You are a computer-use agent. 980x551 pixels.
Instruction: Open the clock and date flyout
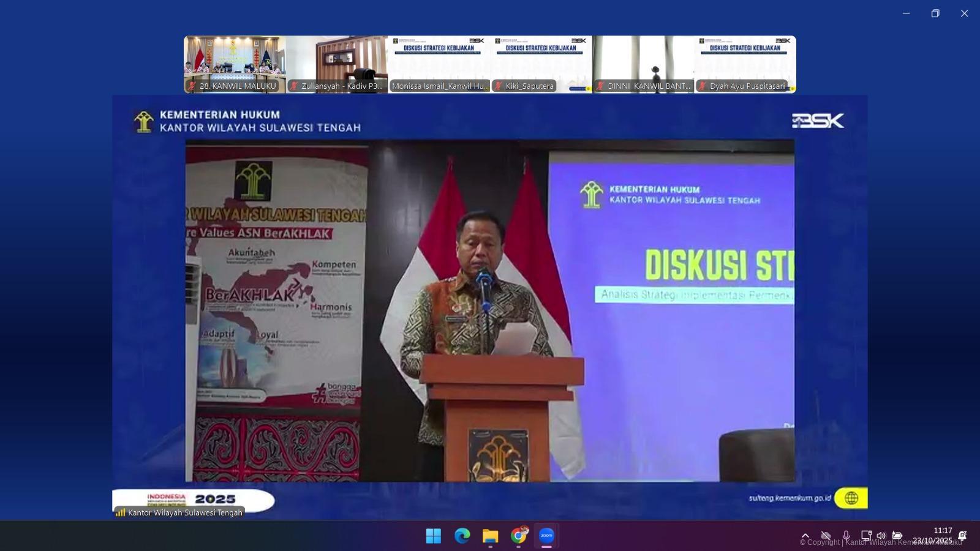click(934, 536)
